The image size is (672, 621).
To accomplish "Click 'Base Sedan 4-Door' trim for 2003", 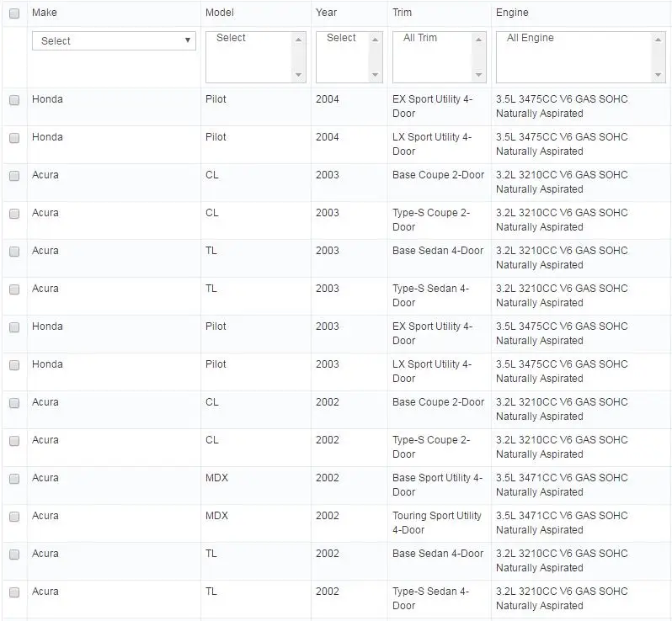I will [x=438, y=251].
